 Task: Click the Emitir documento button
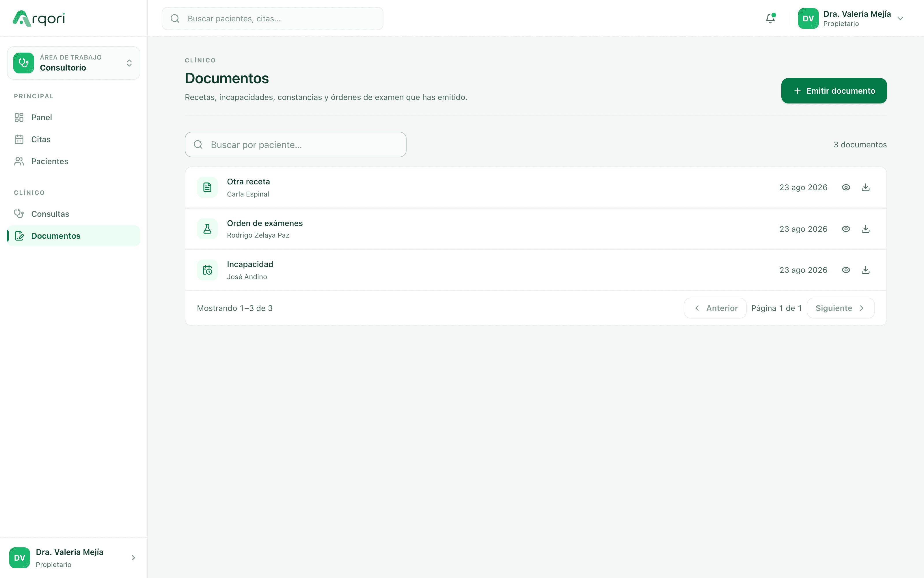pyautogui.click(x=834, y=90)
